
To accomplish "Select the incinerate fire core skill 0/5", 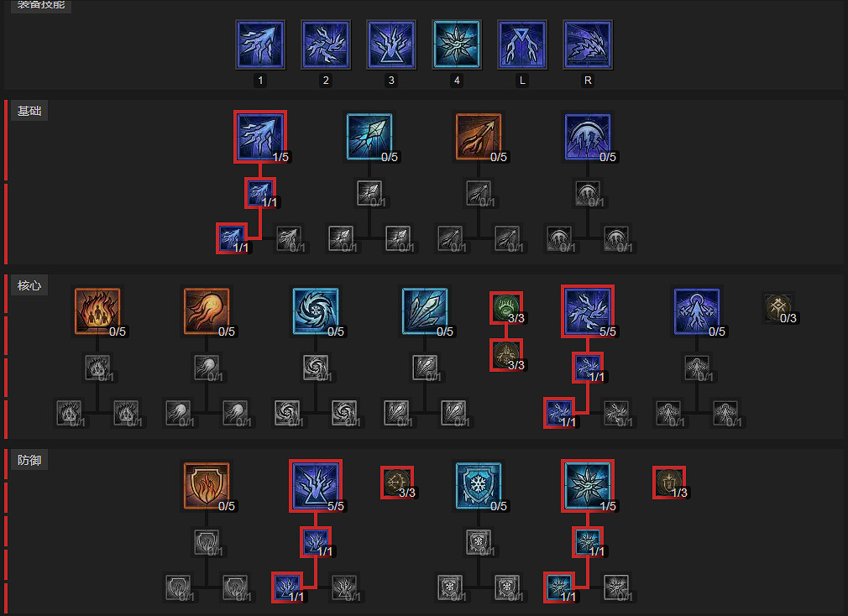I will tap(97, 311).
